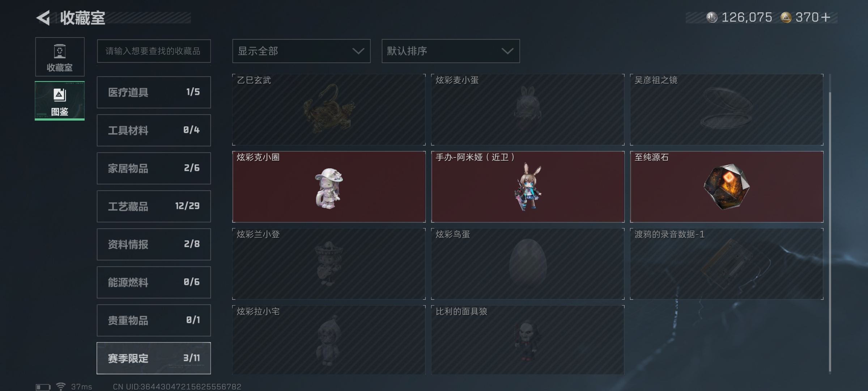This screenshot has width=868, height=391.
Task: Open the 炫彩克小圈 figurine item
Action: (x=329, y=186)
